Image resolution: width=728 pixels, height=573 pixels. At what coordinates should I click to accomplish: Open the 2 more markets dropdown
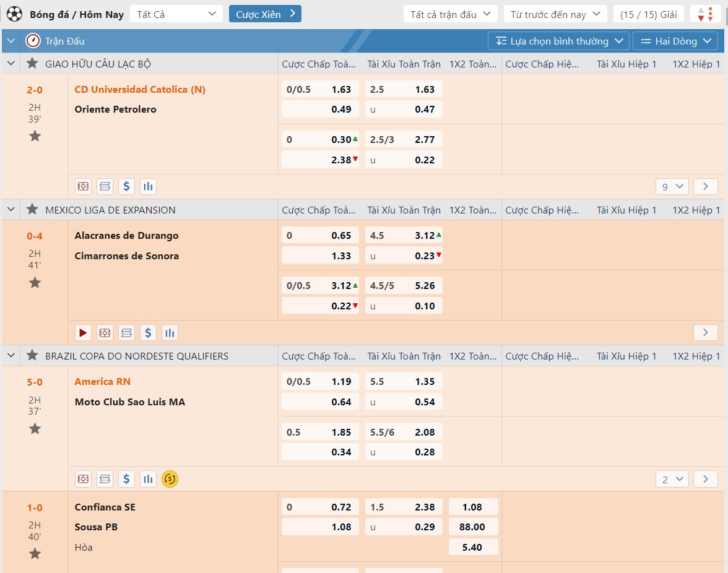point(672,479)
